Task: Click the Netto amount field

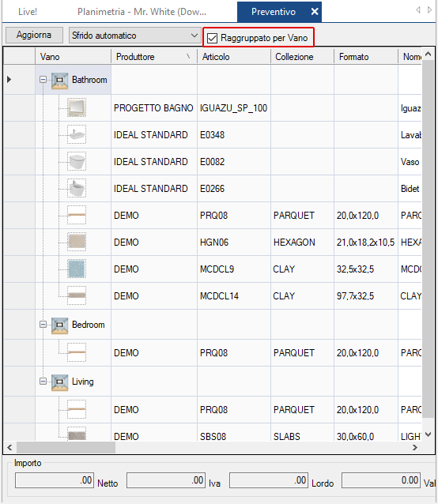Action: 55,480
